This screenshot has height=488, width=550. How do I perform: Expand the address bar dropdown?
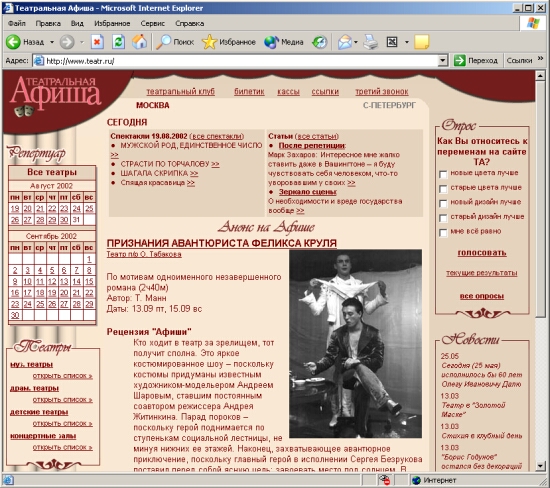pyautogui.click(x=443, y=61)
